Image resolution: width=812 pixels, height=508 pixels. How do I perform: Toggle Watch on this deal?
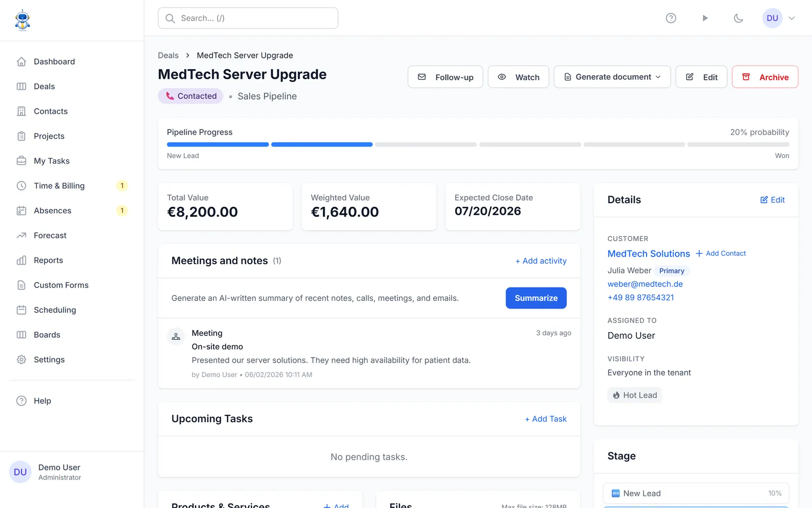click(x=518, y=77)
